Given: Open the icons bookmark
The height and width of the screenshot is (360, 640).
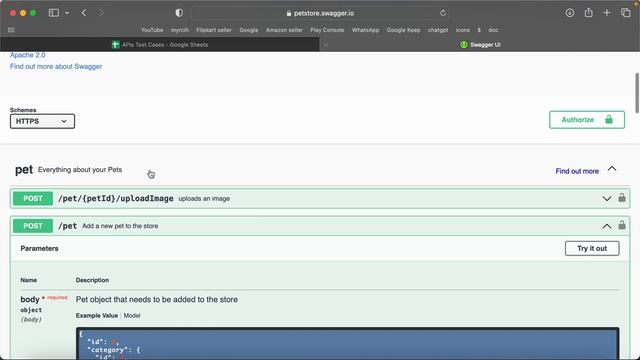Looking at the screenshot, I should pyautogui.click(x=462, y=30).
